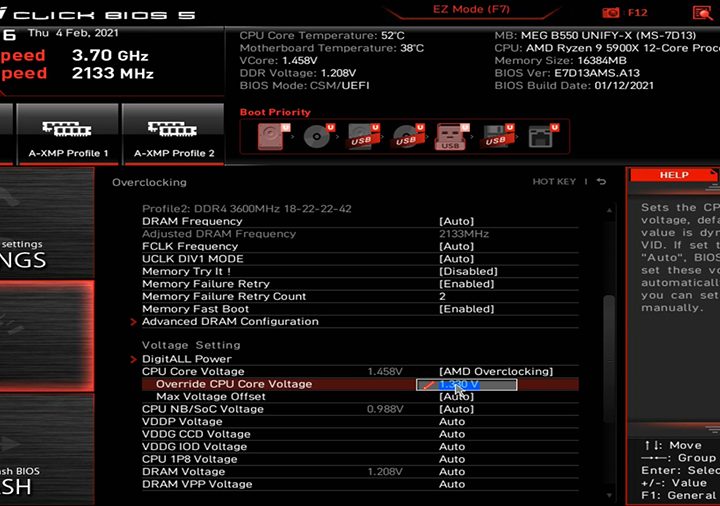Click the CPU: AMD Ryzen 9 5900X line

607,48
